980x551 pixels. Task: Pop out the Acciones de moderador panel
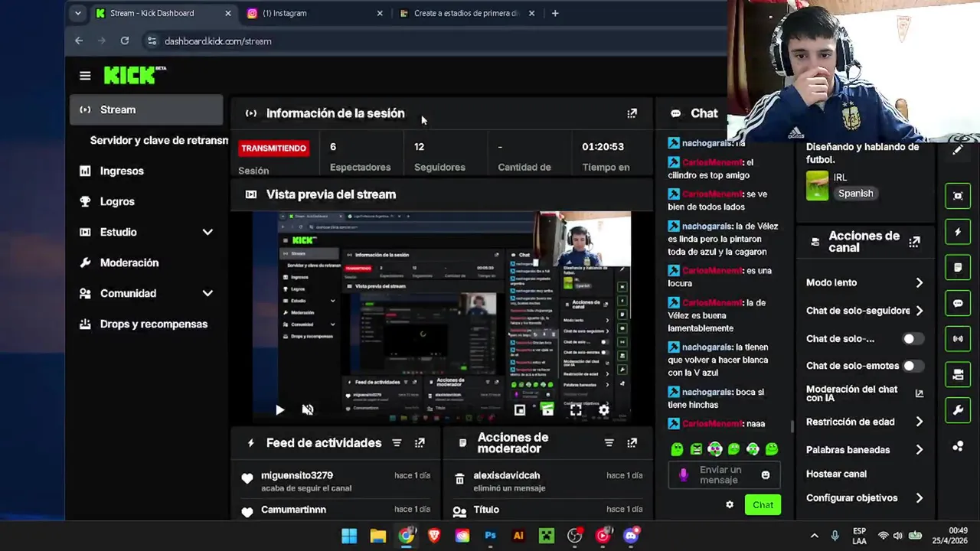[632, 443]
